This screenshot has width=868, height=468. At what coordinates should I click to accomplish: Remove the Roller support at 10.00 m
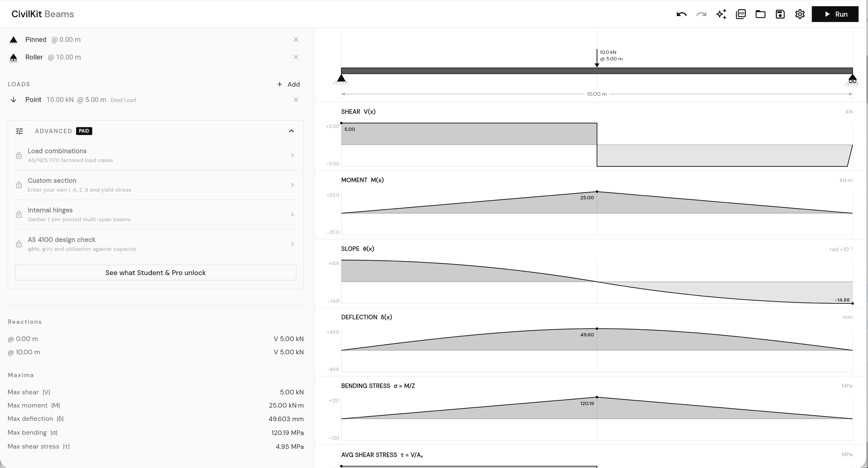click(x=296, y=57)
